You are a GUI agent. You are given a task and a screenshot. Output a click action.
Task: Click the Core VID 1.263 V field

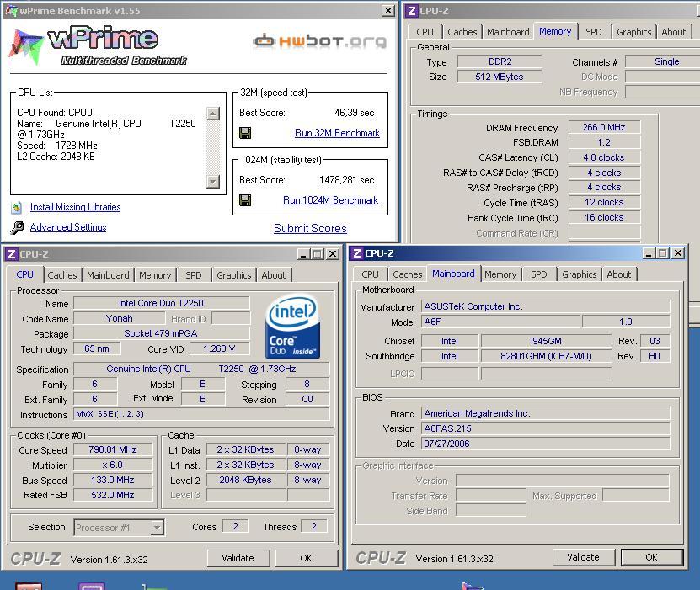(219, 348)
